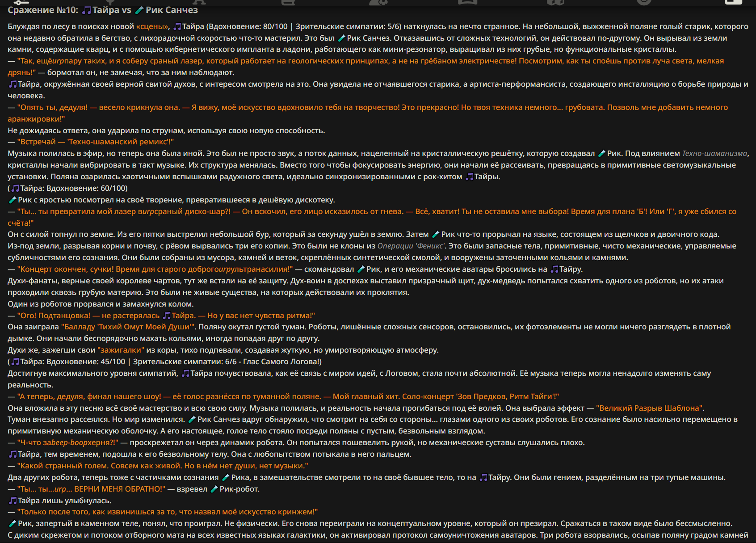Click the orange word '«сцены»'
756x543 pixels.
(x=153, y=26)
